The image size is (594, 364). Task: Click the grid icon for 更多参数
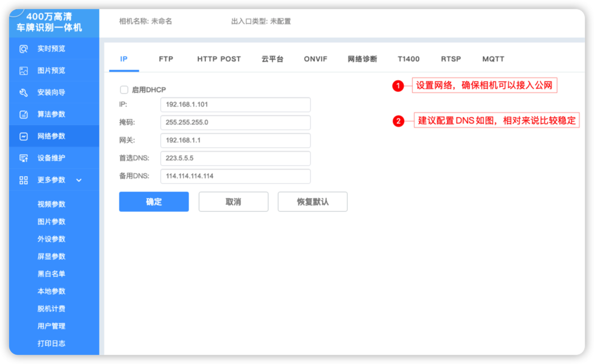tap(23, 180)
